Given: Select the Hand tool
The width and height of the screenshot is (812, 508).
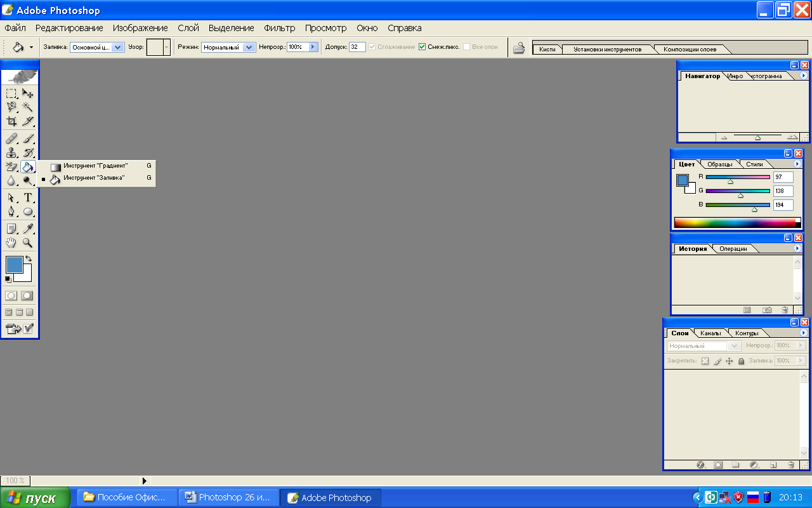Looking at the screenshot, I should 11,243.
